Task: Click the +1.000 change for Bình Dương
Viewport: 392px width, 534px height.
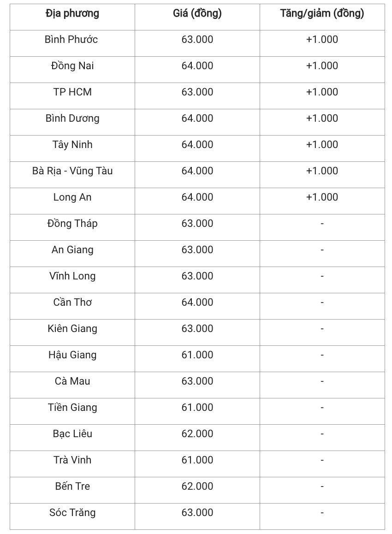Action: coord(322,119)
